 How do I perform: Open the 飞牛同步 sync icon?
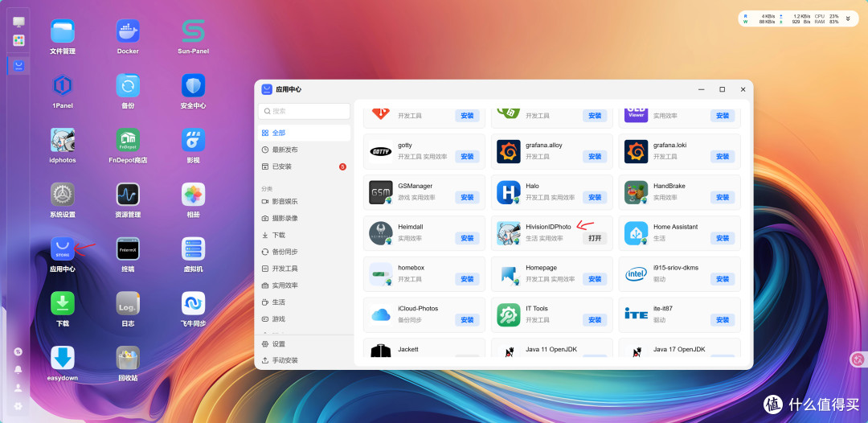click(x=193, y=303)
